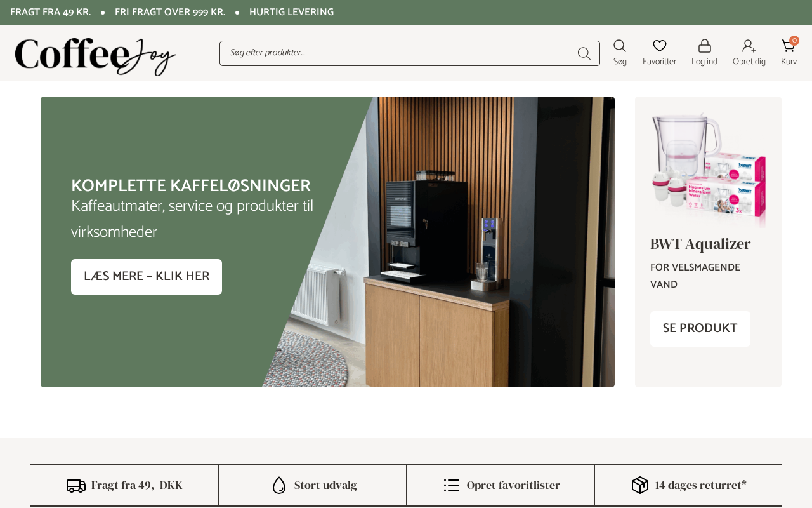Open the BWT Aqualizer title link
The height and width of the screenshot is (508, 812).
700,244
